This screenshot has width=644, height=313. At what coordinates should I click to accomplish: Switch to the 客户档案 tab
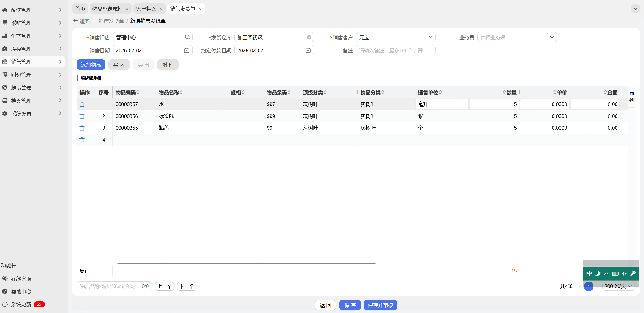(146, 9)
